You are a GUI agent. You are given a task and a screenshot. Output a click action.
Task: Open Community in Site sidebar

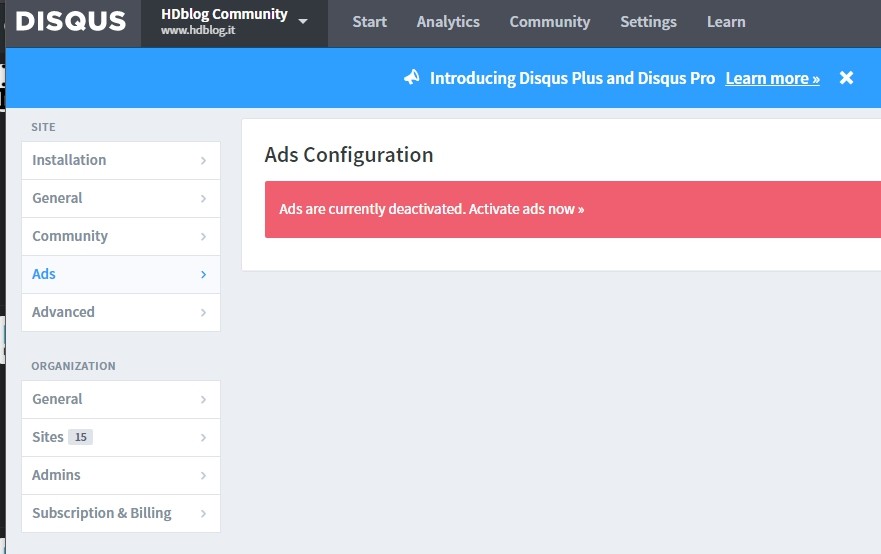121,237
